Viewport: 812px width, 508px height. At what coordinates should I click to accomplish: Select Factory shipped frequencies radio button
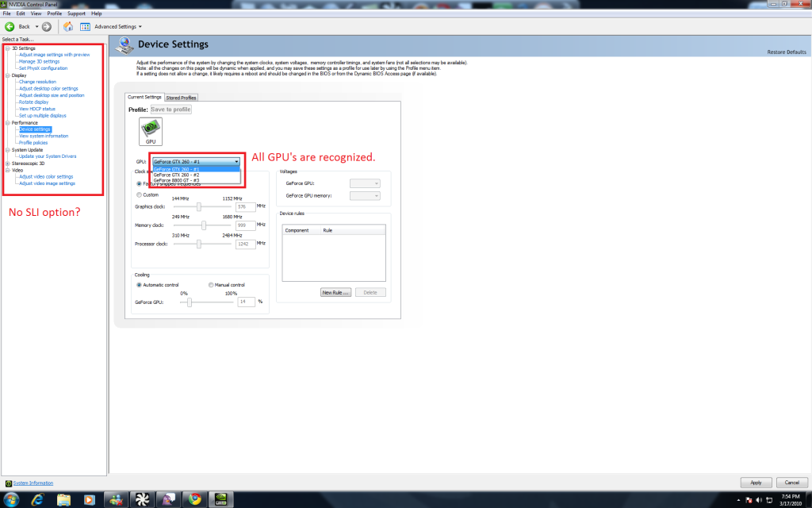coord(139,184)
